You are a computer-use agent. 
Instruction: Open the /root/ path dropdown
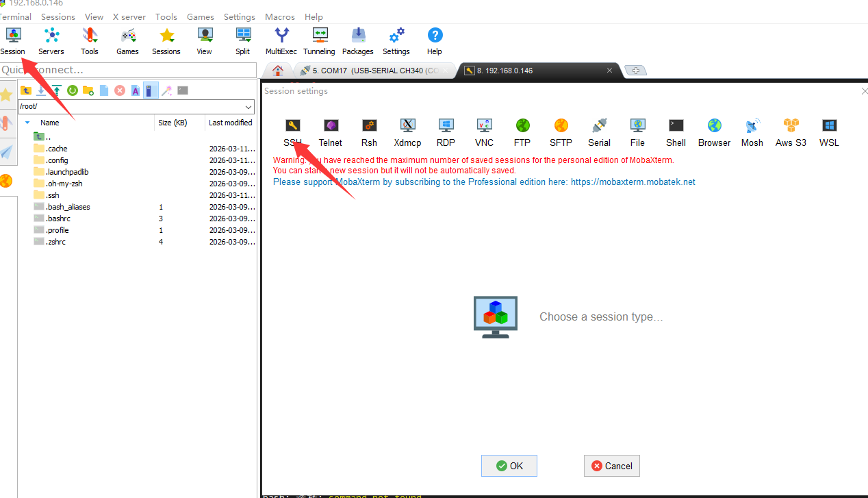coord(248,107)
